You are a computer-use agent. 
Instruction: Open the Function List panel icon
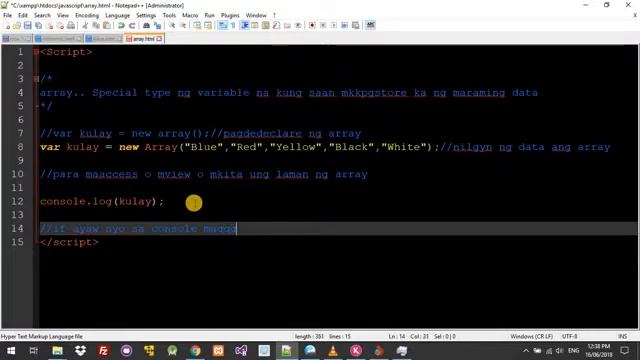click(276, 25)
